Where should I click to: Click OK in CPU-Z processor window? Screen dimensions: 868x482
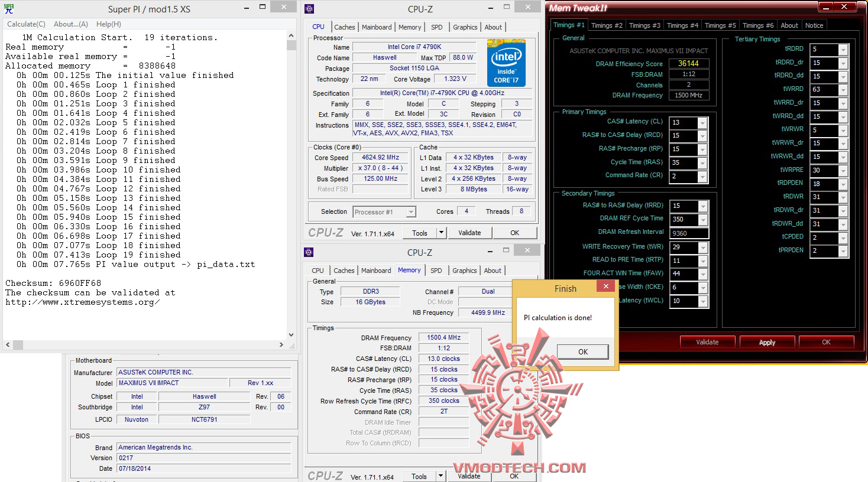point(515,233)
